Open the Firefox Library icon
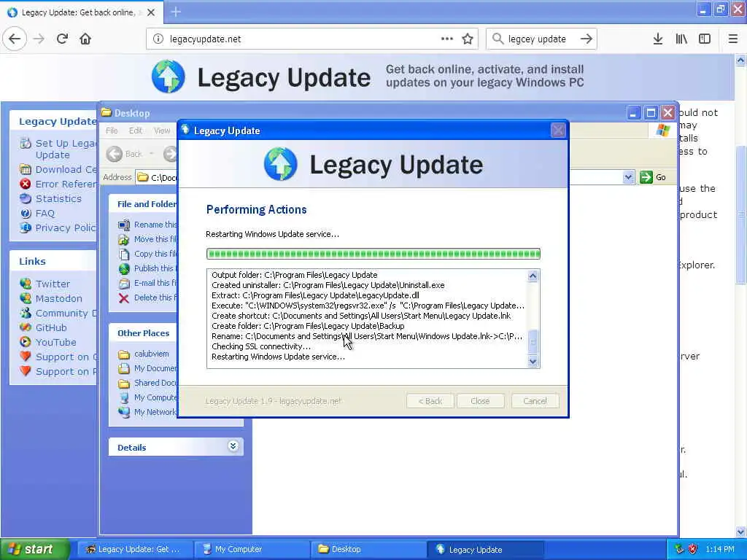747x560 pixels. tap(681, 39)
